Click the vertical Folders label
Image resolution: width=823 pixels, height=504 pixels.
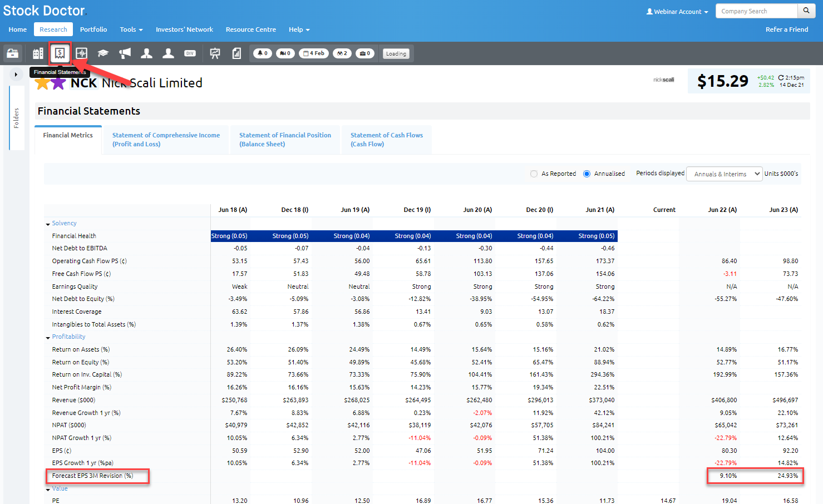17,118
